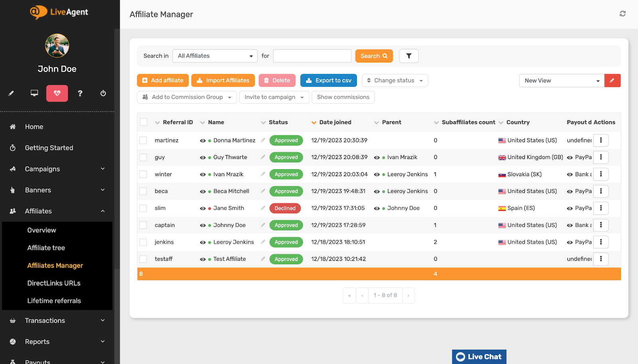Click the logout power icon in sidebar

(x=103, y=93)
